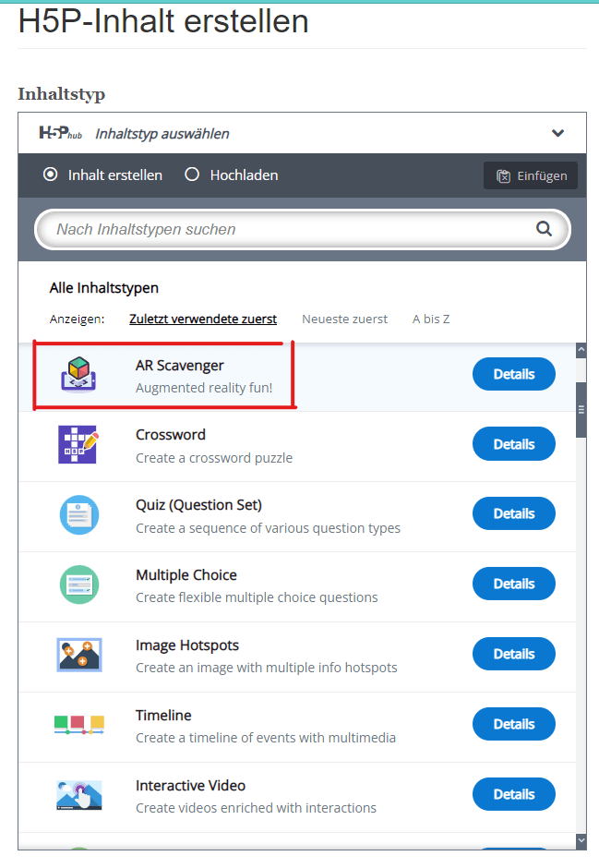Click the Timeline icon
Viewport: 599px width, 868px height.
point(79,725)
